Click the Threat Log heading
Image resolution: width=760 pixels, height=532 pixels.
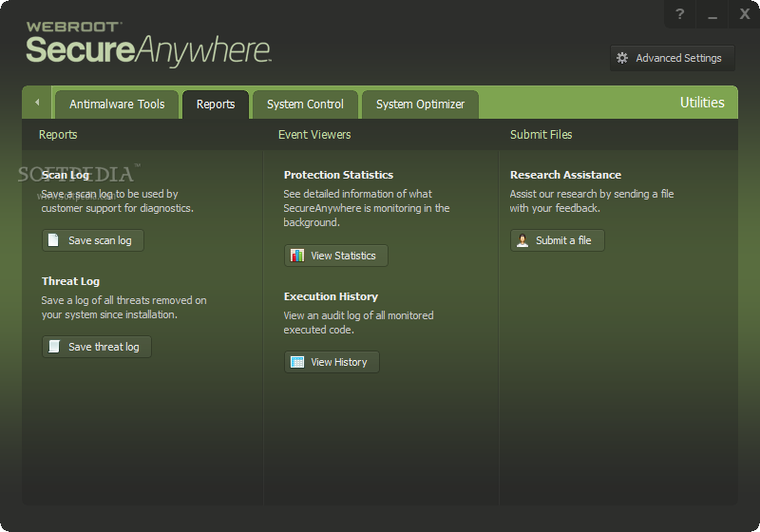70,281
